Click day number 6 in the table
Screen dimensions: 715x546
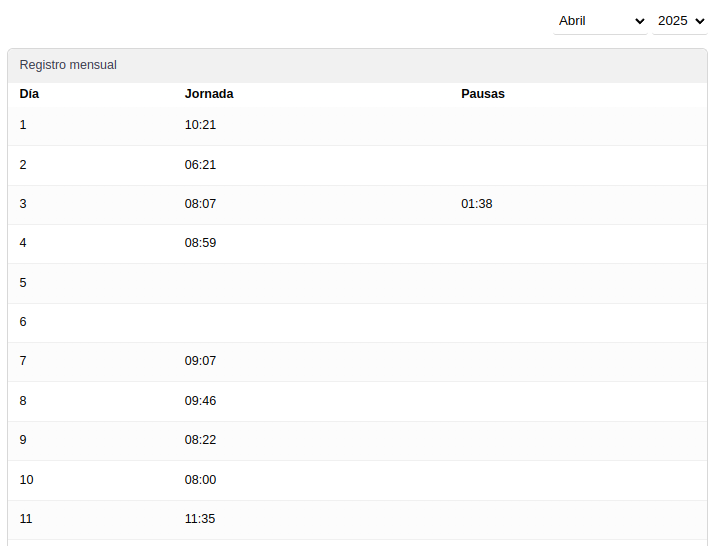tap(23, 322)
